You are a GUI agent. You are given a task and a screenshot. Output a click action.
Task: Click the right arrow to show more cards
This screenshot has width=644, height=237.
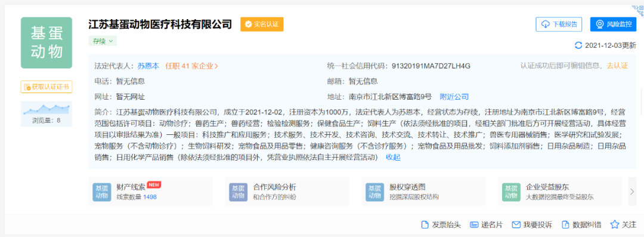click(x=632, y=191)
